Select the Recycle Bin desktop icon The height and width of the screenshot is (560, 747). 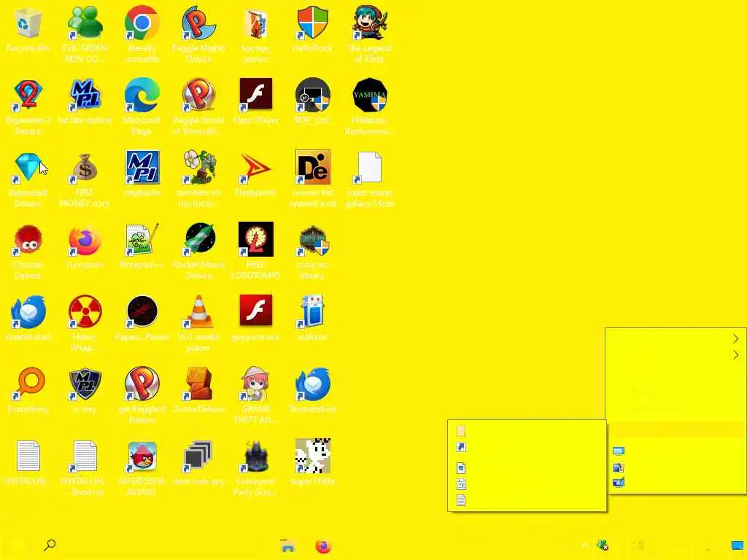28,23
